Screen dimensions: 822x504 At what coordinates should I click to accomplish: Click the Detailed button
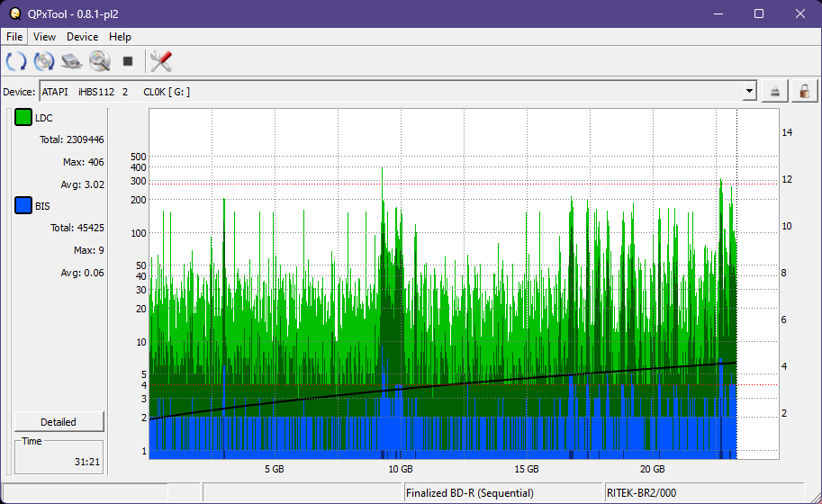pos(59,422)
